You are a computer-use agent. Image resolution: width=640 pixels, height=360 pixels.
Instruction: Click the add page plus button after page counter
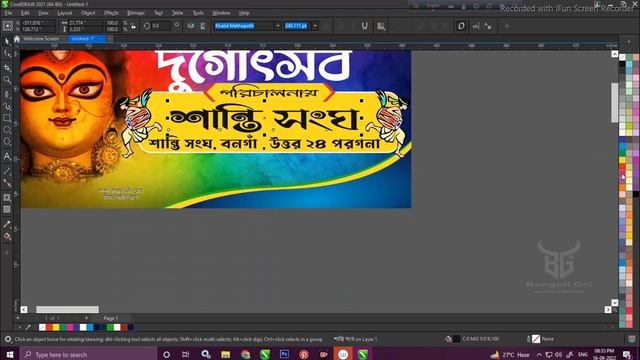click(86, 318)
